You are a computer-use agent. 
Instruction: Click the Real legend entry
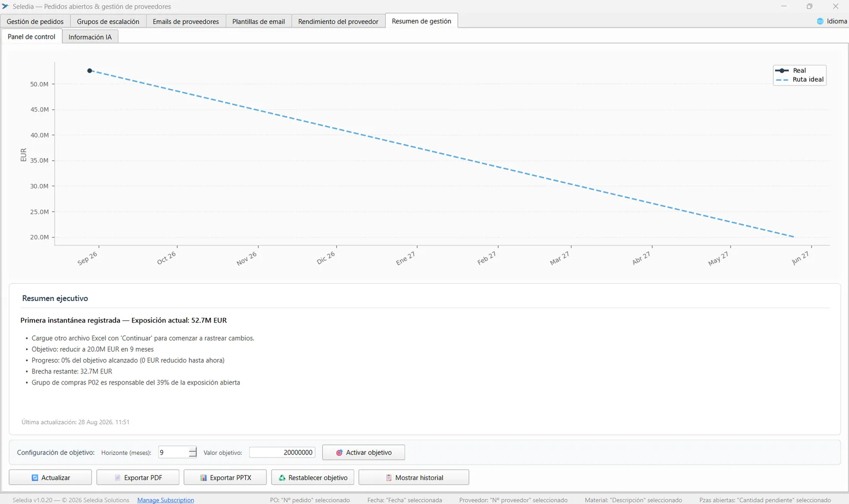coord(791,71)
